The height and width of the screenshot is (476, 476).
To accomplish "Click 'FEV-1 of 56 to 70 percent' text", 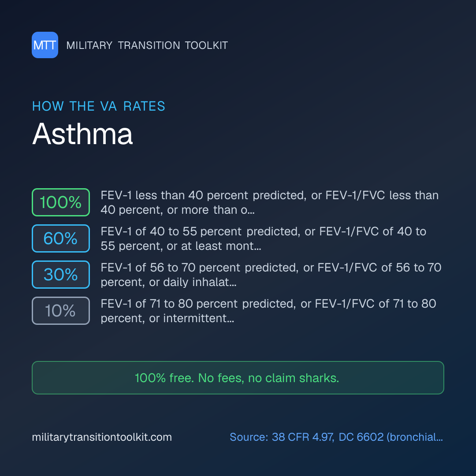I will pos(170,268).
